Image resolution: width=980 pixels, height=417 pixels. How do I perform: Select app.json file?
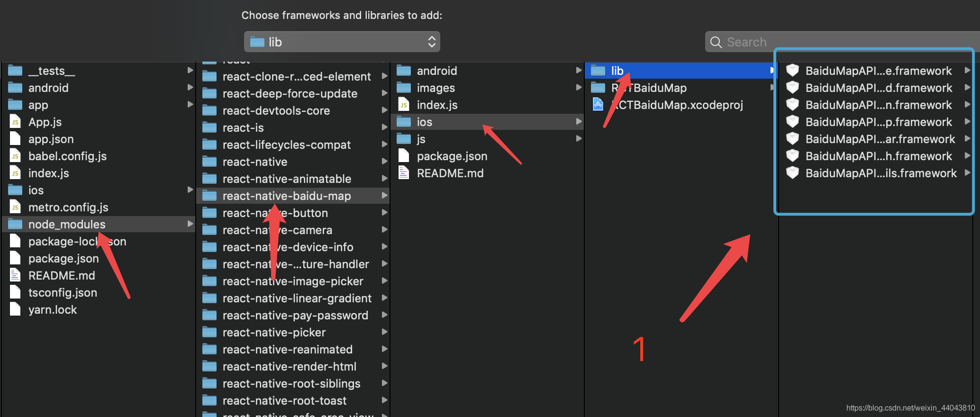click(99, 139)
